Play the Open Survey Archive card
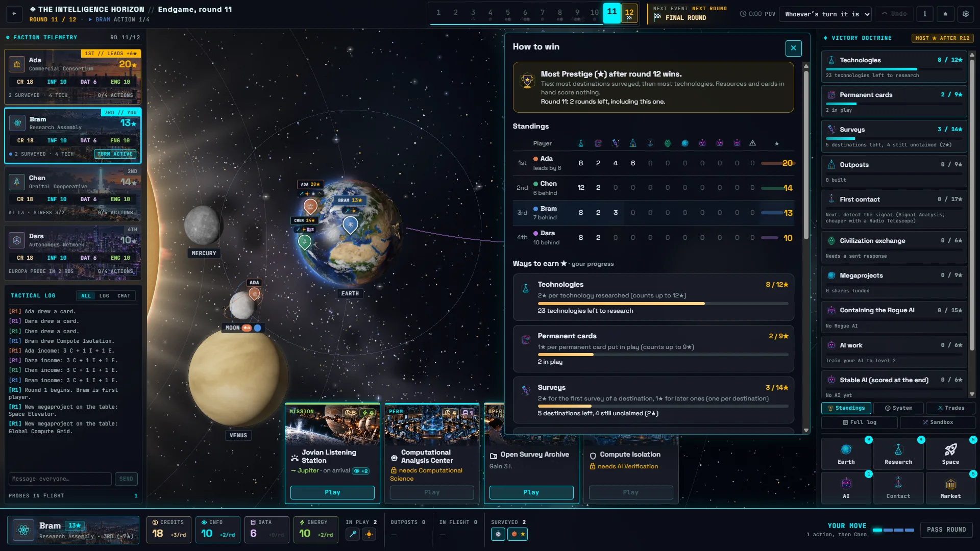 pyautogui.click(x=531, y=492)
